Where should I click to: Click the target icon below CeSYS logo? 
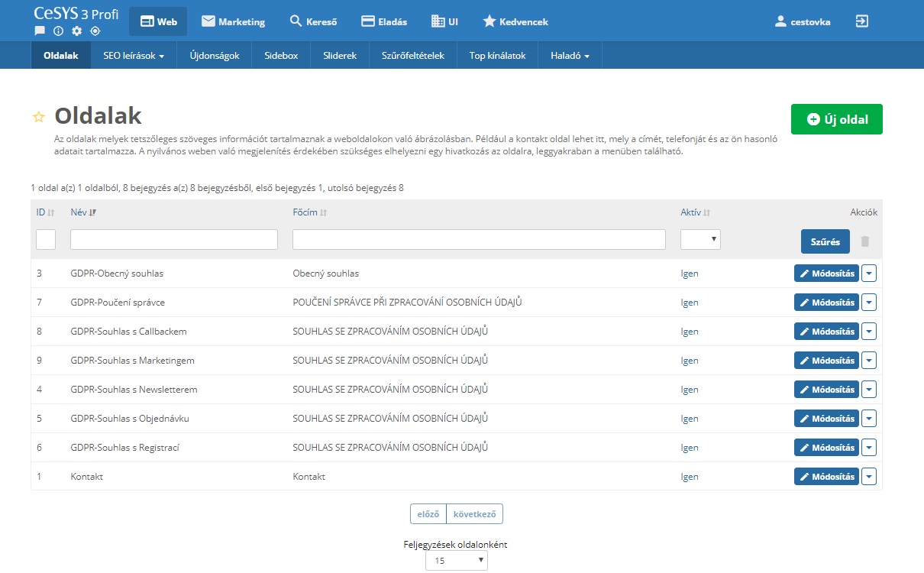(95, 31)
